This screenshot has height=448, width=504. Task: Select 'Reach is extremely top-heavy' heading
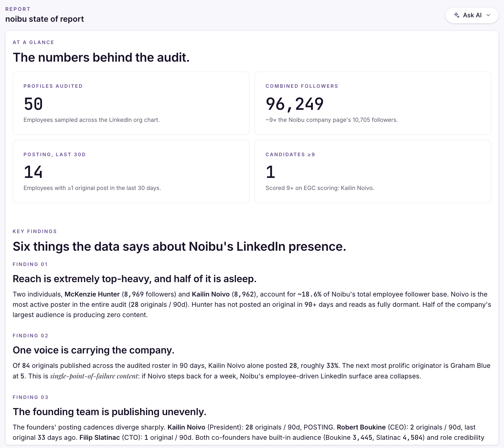click(x=135, y=279)
